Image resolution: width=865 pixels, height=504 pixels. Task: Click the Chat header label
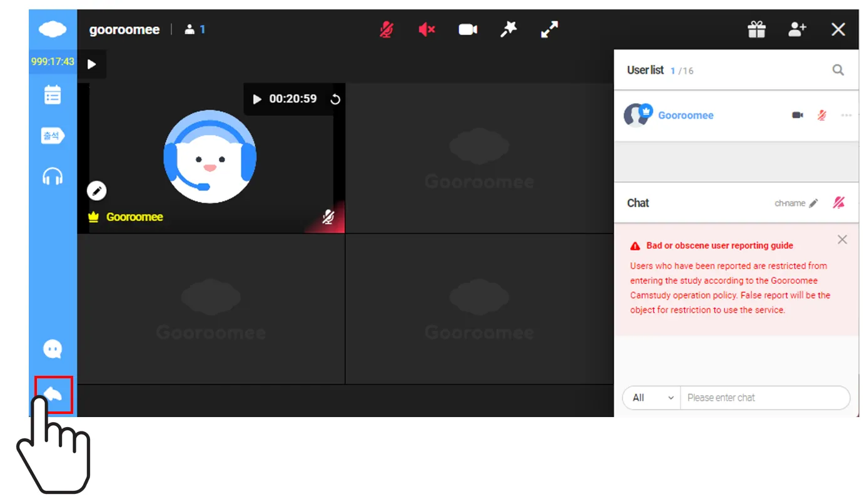pos(638,203)
